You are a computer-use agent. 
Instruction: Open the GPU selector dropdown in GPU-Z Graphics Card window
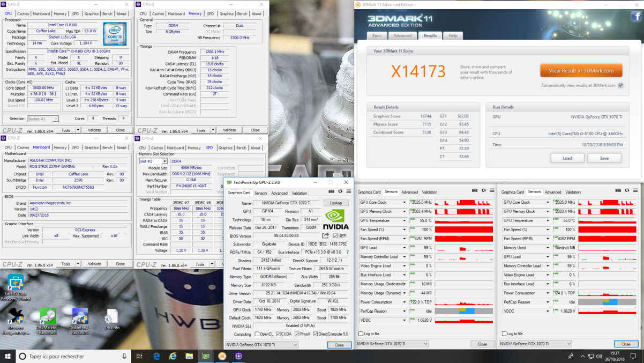[262, 345]
